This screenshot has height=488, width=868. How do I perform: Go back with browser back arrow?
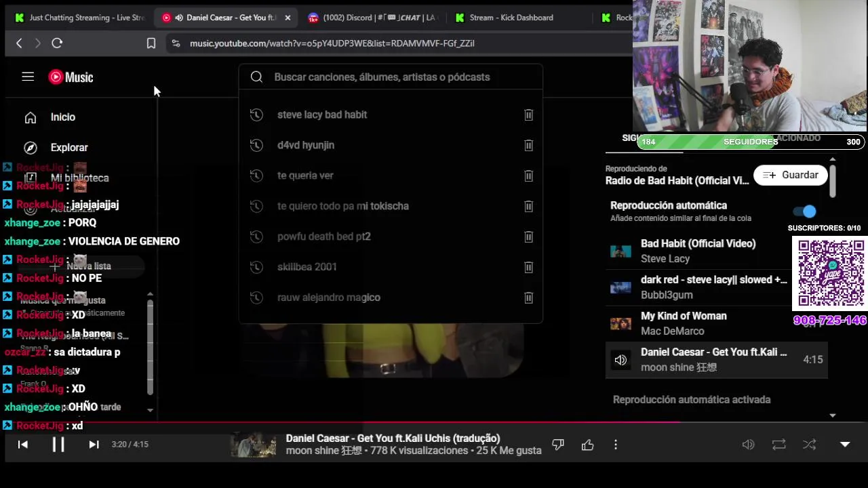[x=19, y=43]
